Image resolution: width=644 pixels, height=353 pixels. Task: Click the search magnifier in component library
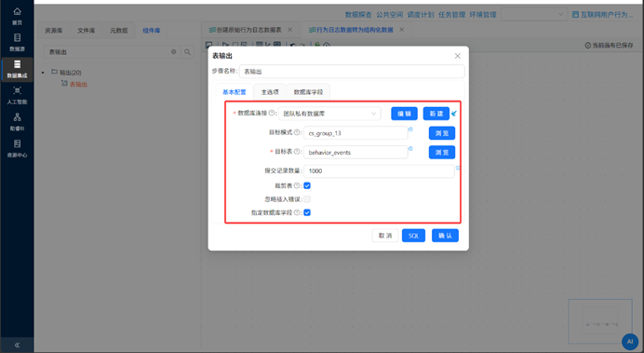[x=187, y=52]
